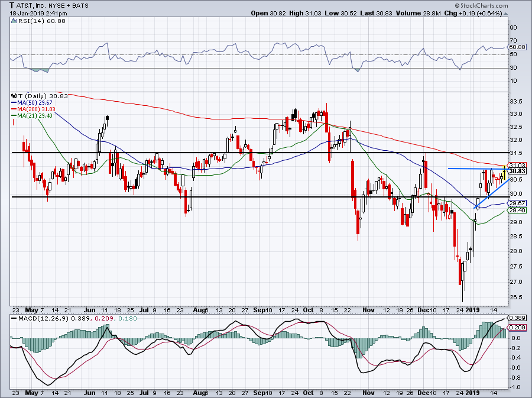
Task: Click the black MACD legend line swatch
Action: coord(14,319)
